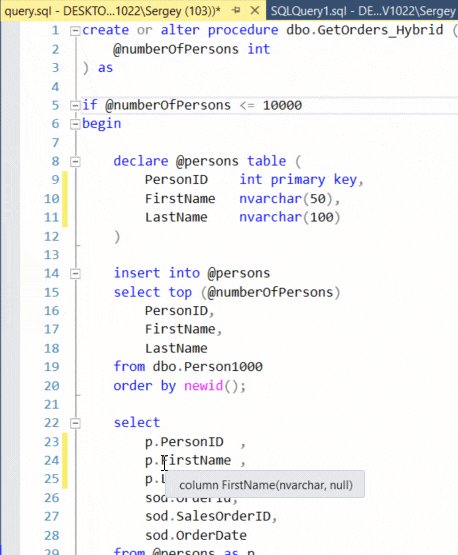Viewport: 458px width, 555px height.
Task: Click 'p.PersonID' on line 23
Action: click(184, 442)
